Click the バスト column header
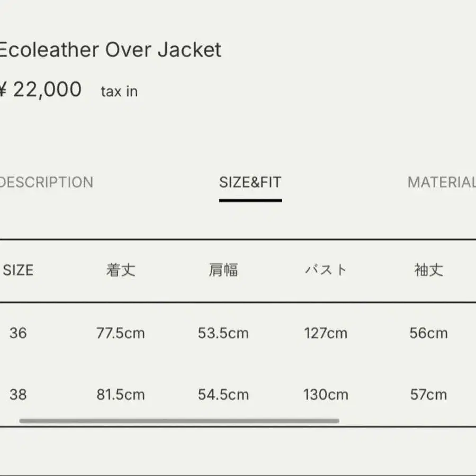Viewport: 476px width, 476px height. pyautogui.click(x=326, y=271)
